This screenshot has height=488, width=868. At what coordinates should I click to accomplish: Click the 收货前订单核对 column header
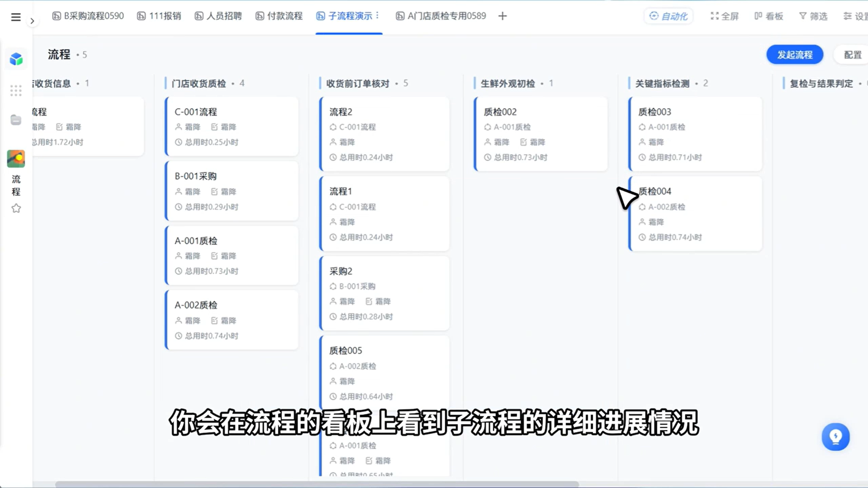[x=358, y=83]
